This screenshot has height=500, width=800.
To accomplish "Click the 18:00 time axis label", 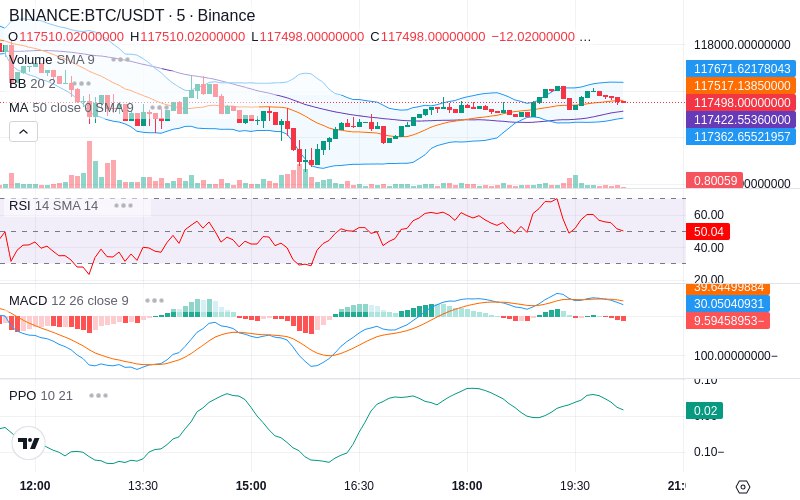I will pyautogui.click(x=467, y=486).
